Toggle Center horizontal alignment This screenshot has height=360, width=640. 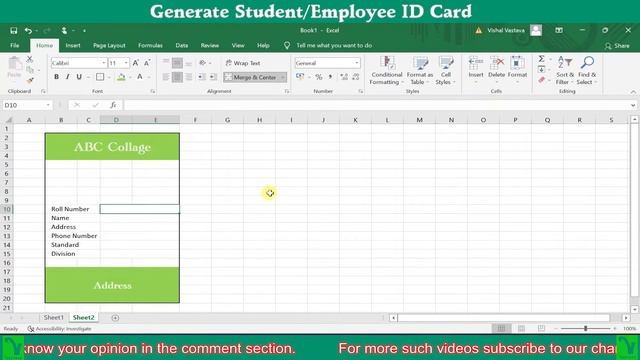point(177,77)
